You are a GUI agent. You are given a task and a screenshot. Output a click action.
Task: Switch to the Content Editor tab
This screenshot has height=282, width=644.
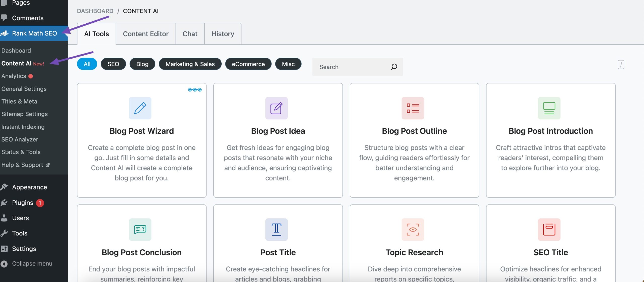tap(145, 33)
